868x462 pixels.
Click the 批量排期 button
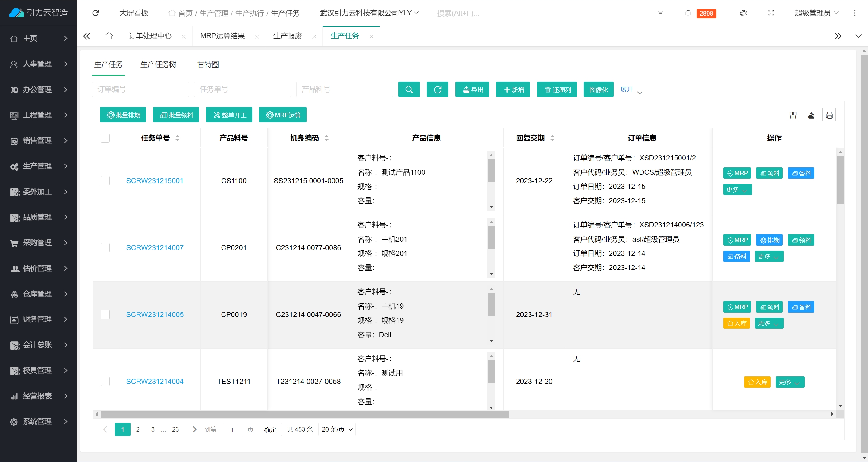(123, 115)
